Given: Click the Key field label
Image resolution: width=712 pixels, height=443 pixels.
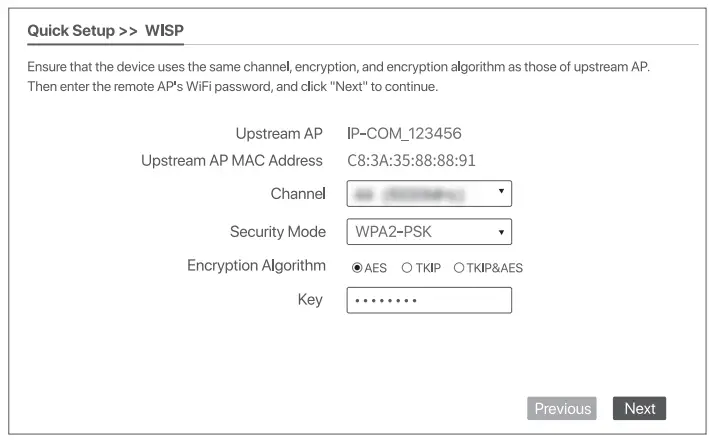Looking at the screenshot, I should (310, 299).
